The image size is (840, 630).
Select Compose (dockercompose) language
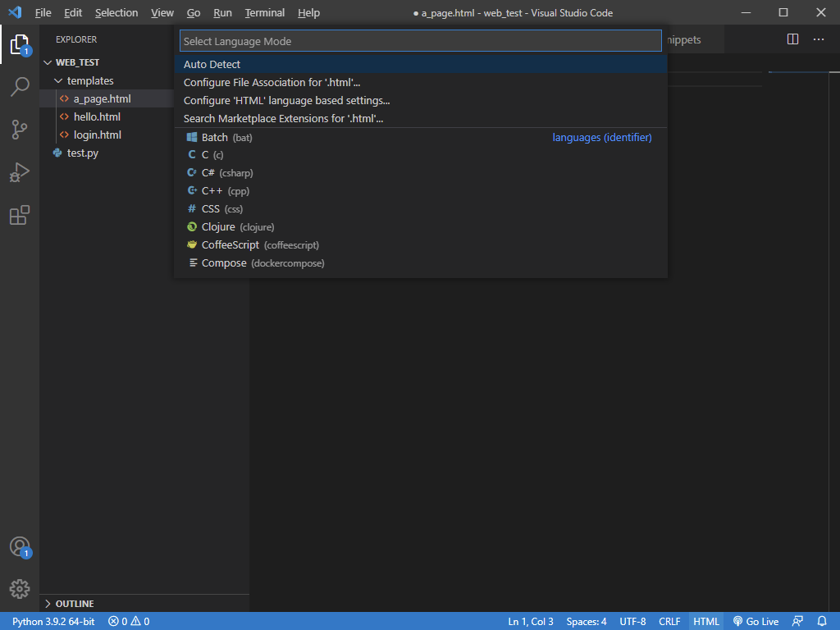(x=421, y=263)
